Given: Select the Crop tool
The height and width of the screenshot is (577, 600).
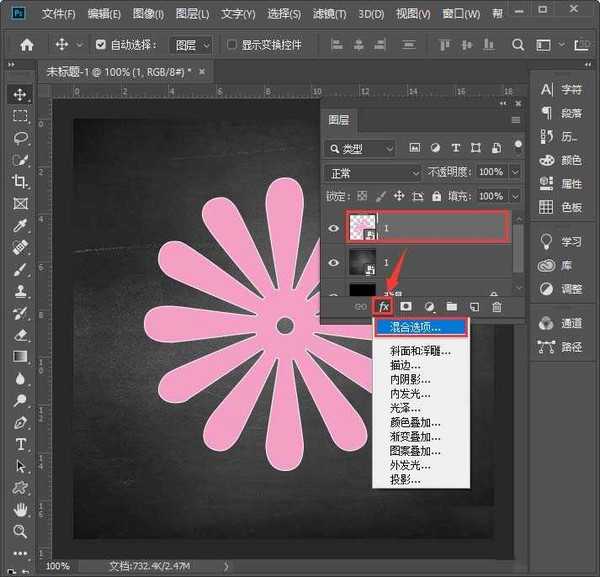Looking at the screenshot, I should pos(20,181).
